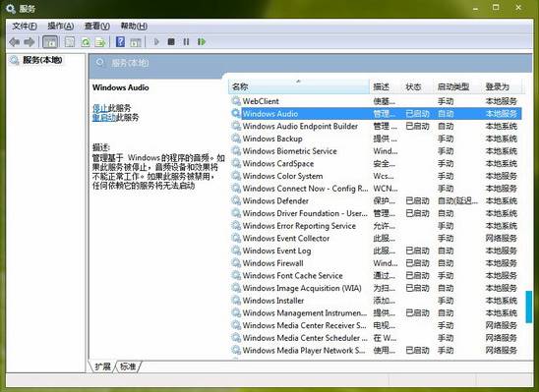Screen dimensions: 539x392
Task: Click 已启动 status of Windows Firewall
Action: pos(418,263)
